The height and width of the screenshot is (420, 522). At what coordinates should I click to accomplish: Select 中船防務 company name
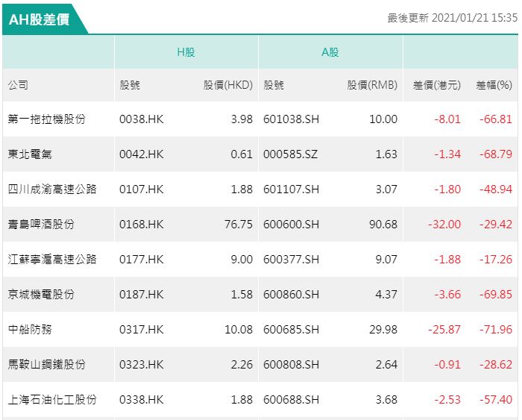point(31,329)
